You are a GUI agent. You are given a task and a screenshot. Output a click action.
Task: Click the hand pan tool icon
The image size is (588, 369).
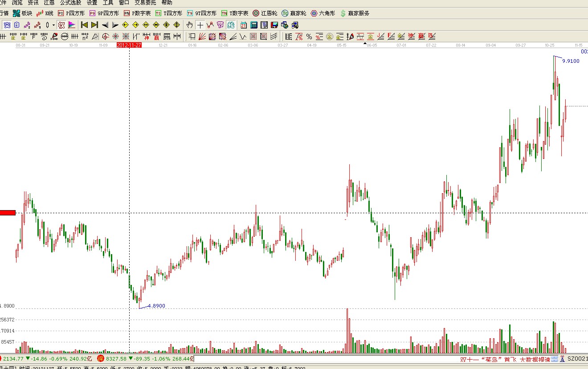189,25
